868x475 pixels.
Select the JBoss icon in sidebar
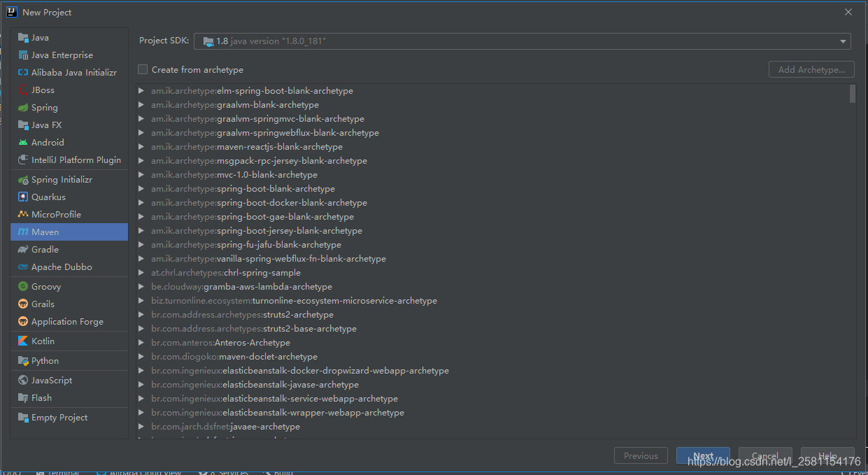(x=23, y=90)
